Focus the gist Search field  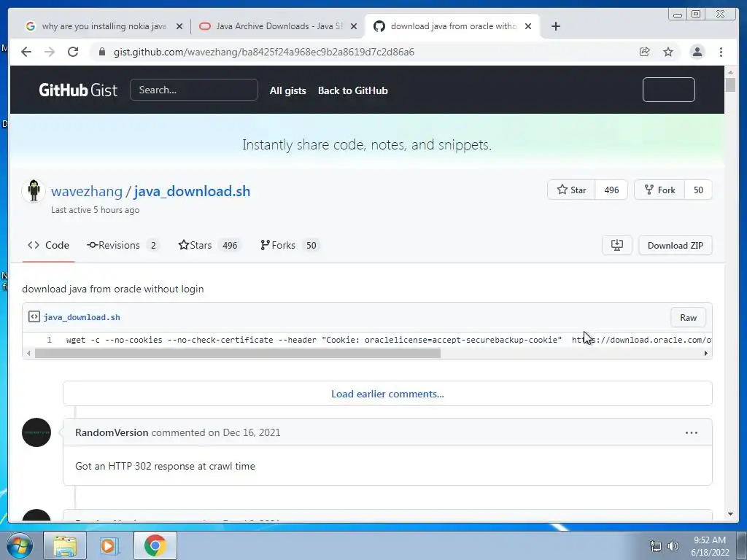194,90
